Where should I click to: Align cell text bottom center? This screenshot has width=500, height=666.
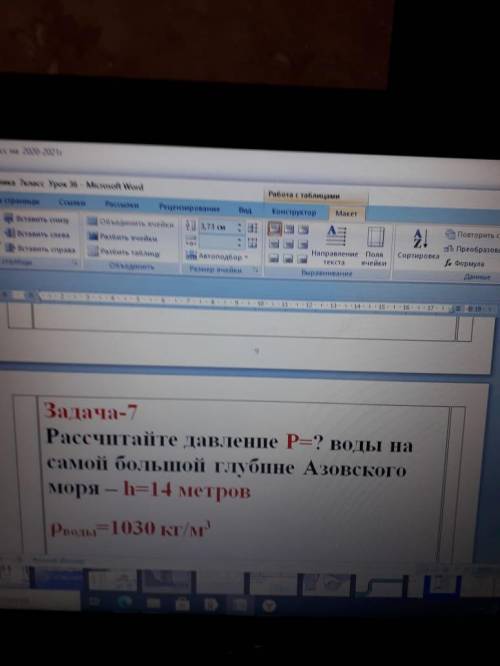point(289,258)
